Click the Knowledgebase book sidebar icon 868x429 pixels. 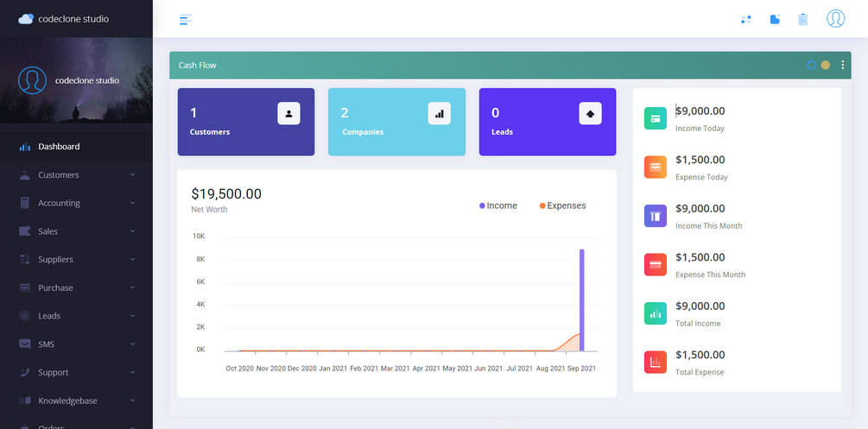(x=25, y=401)
